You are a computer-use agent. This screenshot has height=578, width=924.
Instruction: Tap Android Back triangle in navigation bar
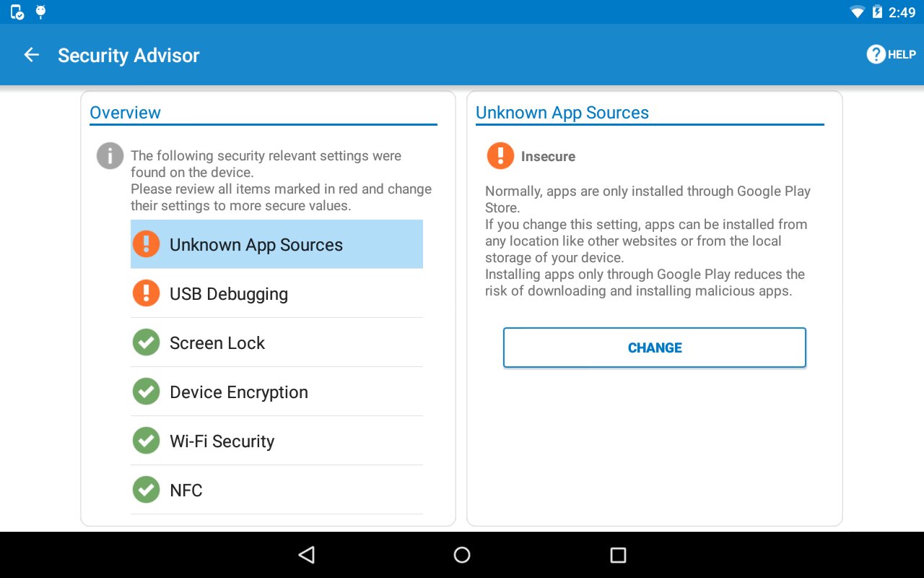click(x=307, y=555)
